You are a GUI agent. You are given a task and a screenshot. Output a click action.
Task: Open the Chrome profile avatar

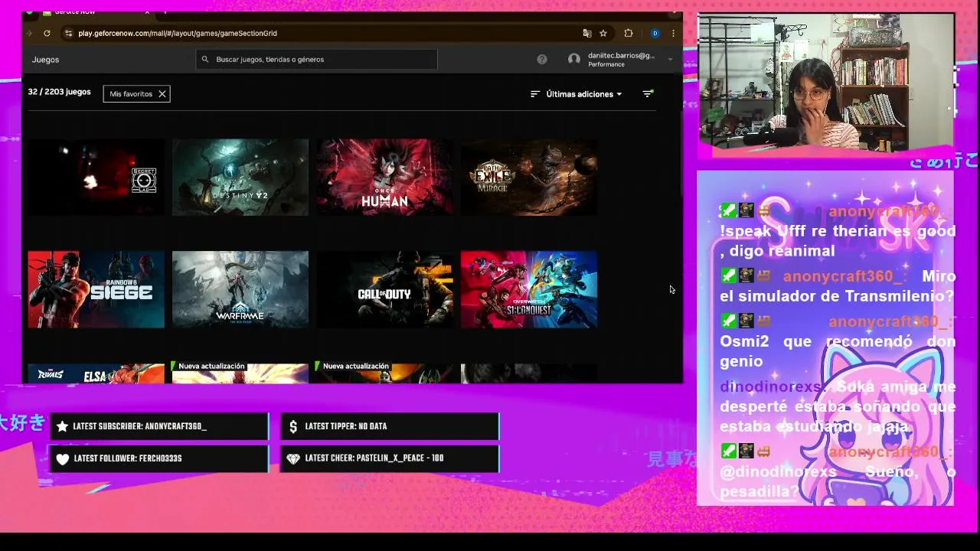655,34
